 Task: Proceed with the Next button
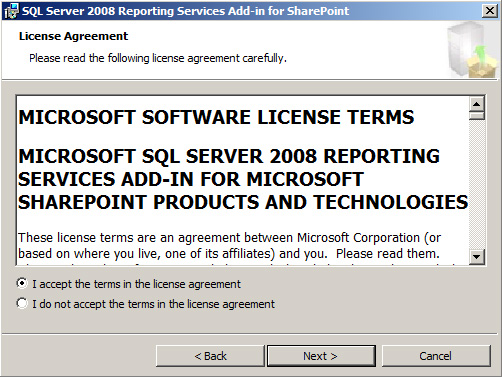tap(321, 356)
